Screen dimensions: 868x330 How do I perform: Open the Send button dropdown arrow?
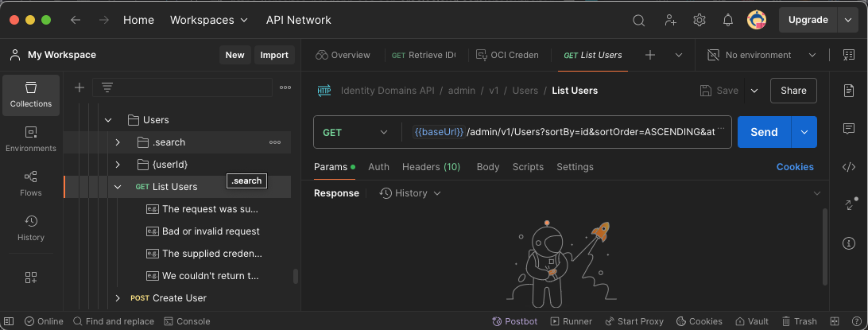(x=804, y=132)
